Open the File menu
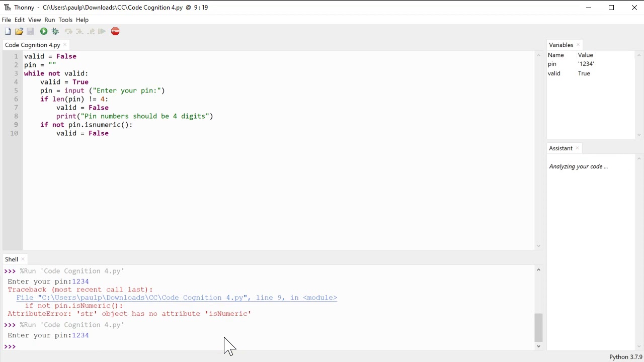The width and height of the screenshot is (644, 362). tap(7, 20)
